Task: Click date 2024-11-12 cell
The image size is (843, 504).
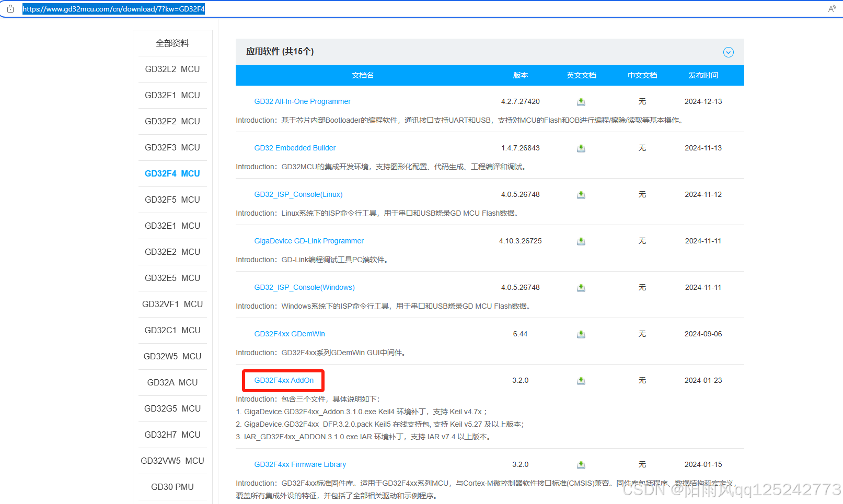Action: 703,194
